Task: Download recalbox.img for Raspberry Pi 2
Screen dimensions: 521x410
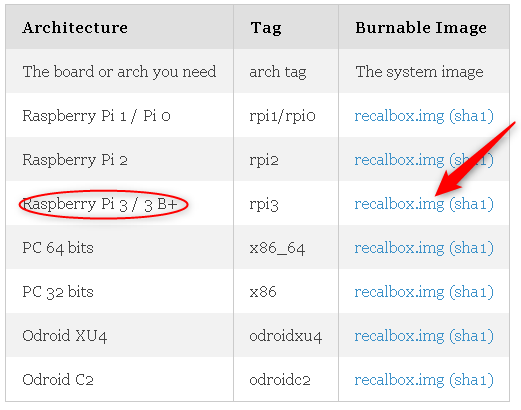Action: 399,160
